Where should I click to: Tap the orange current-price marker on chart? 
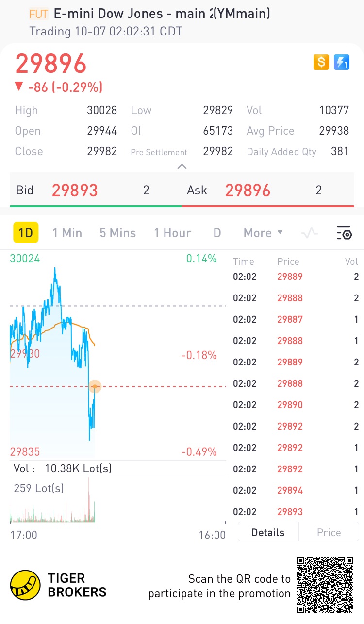coord(95,387)
